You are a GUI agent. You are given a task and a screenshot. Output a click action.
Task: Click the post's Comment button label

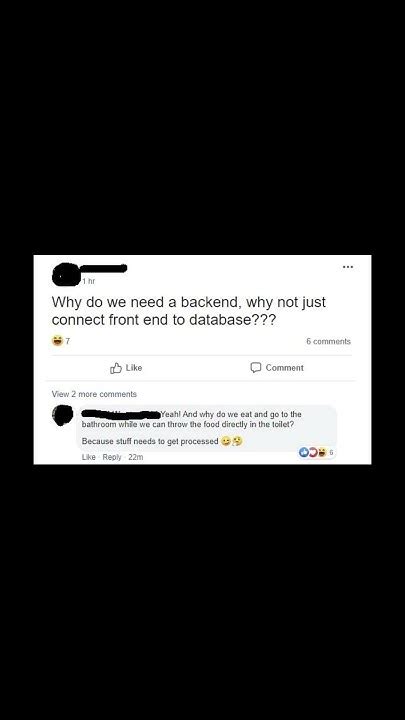[285, 368]
